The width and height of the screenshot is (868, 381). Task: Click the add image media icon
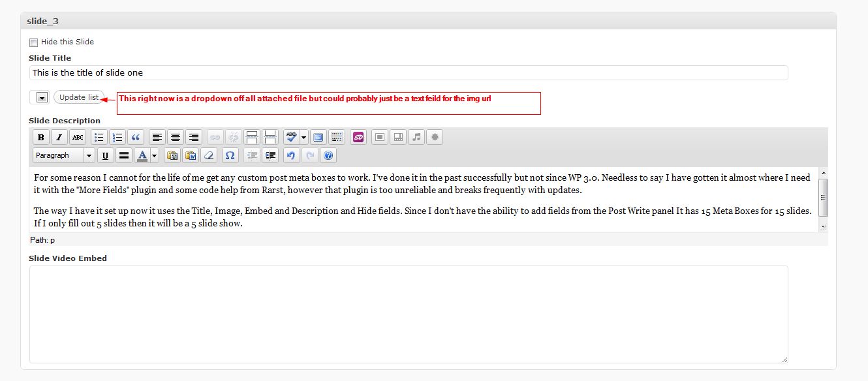pos(379,137)
